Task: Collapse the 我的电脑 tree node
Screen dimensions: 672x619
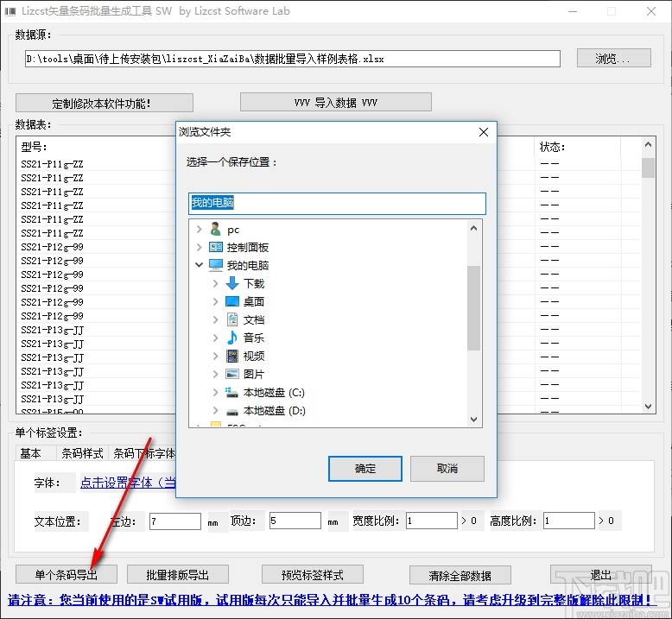Action: [x=199, y=265]
